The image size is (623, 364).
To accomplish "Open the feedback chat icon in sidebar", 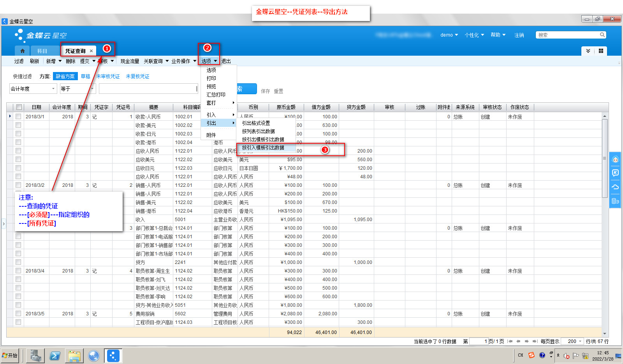I will 615,173.
